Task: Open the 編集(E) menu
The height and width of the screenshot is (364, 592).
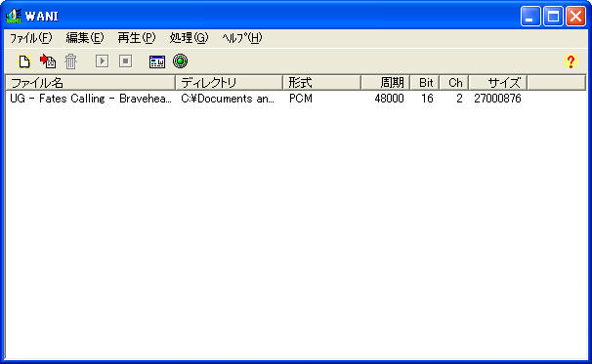Action: 85,38
